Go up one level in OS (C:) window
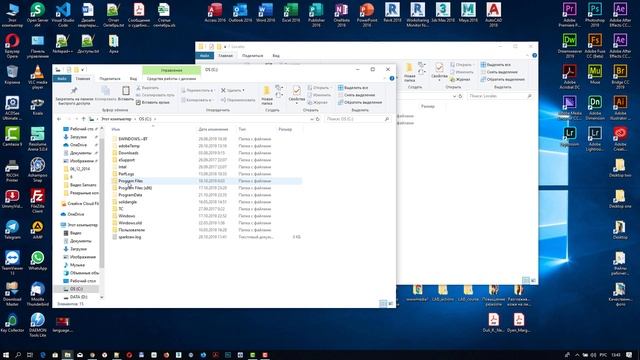 pos(84,119)
